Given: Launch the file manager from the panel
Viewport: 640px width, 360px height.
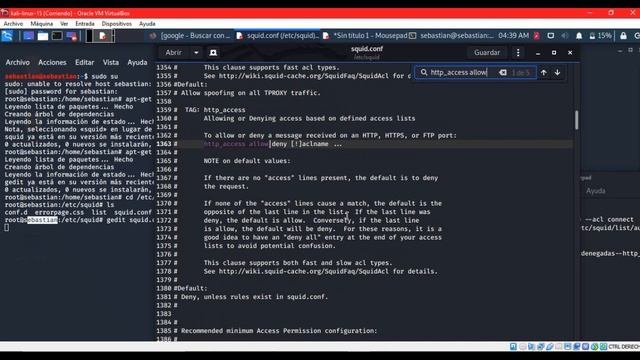Looking at the screenshot, I should click(x=43, y=36).
